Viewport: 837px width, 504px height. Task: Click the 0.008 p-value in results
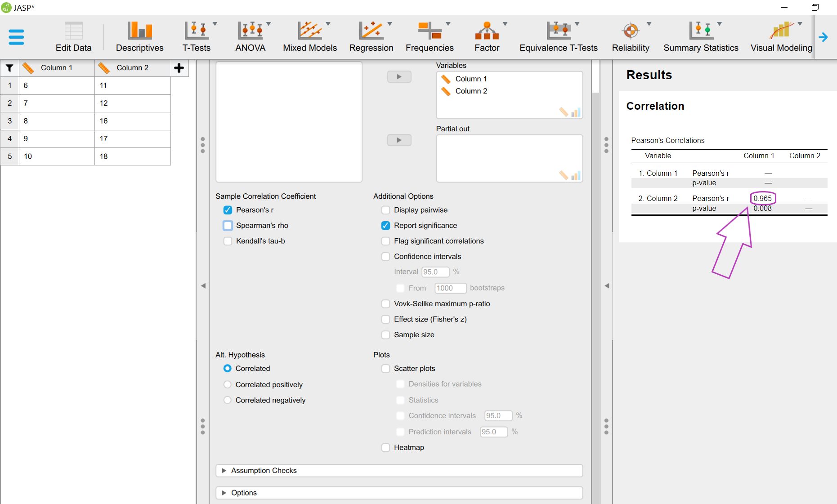pyautogui.click(x=762, y=209)
